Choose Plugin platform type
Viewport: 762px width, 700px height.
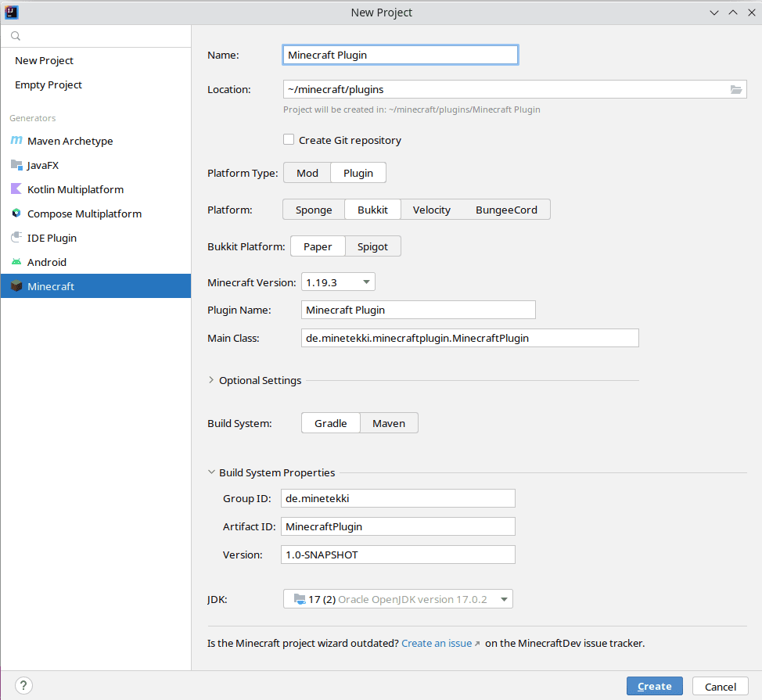358,173
